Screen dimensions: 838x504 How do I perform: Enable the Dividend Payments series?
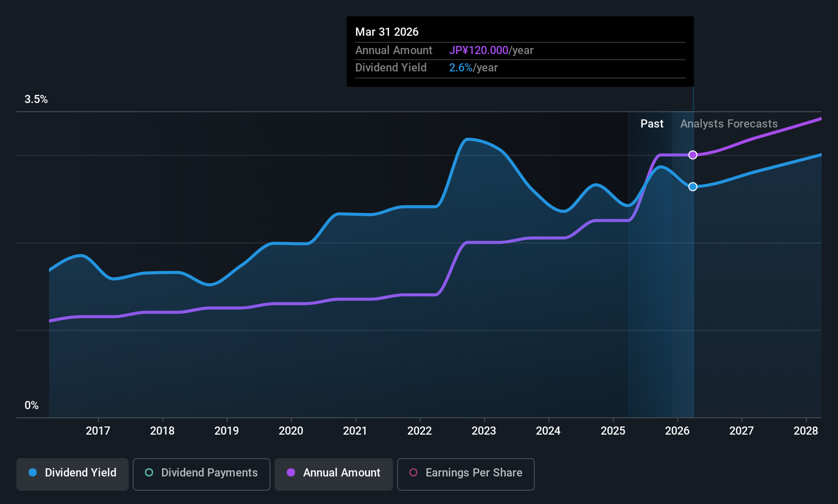tap(201, 474)
